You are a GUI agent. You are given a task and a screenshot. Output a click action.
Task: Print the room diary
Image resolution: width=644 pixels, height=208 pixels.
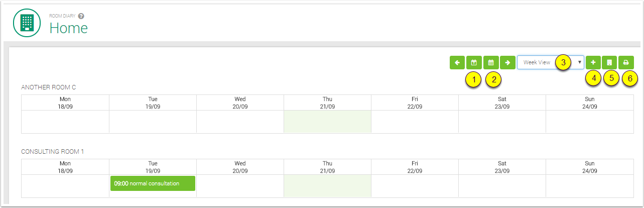[x=626, y=62]
